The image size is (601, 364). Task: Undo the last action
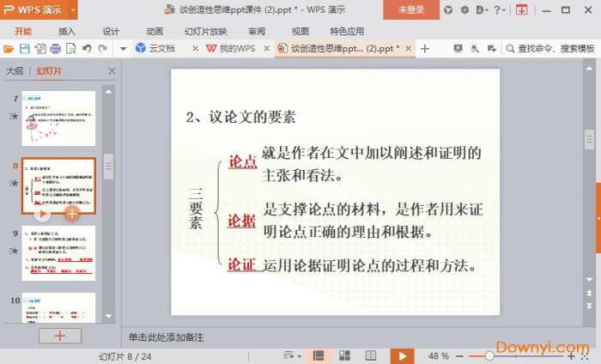(87, 49)
